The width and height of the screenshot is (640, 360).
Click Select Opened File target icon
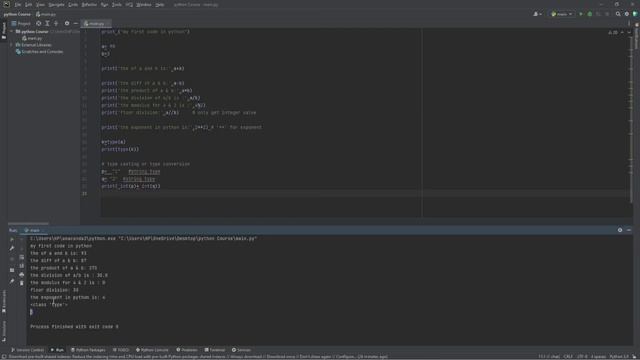coord(38,24)
